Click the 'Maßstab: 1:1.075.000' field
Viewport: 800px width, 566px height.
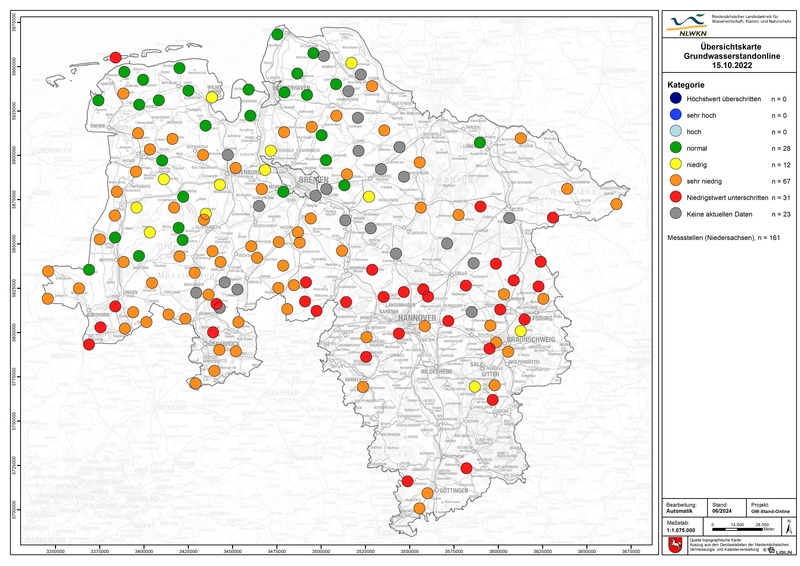tap(682, 528)
